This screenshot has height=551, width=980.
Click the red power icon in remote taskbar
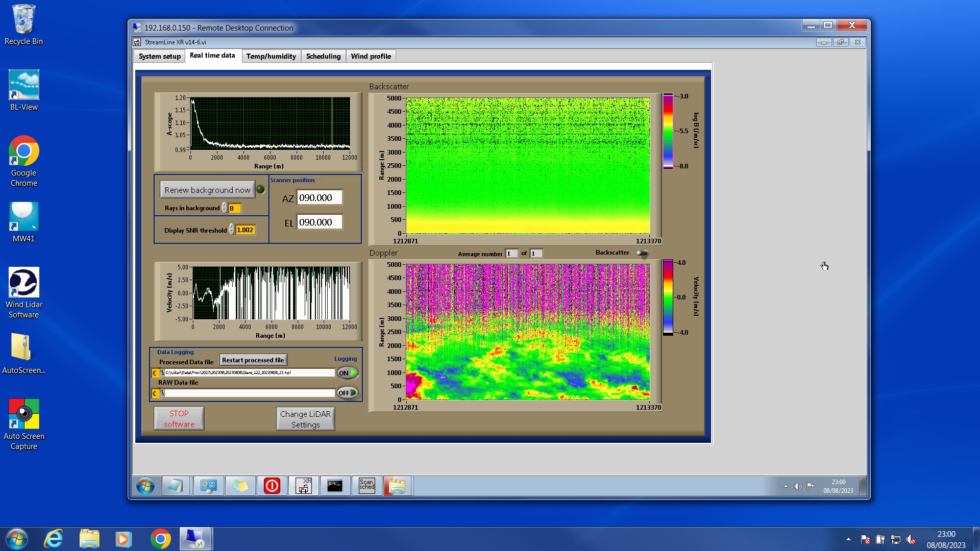tap(272, 485)
